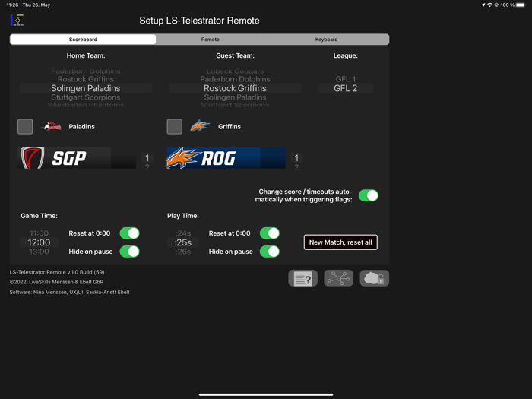Image resolution: width=532 pixels, height=399 pixels.
Task: Open the network connections icon button
Action: coord(339,278)
